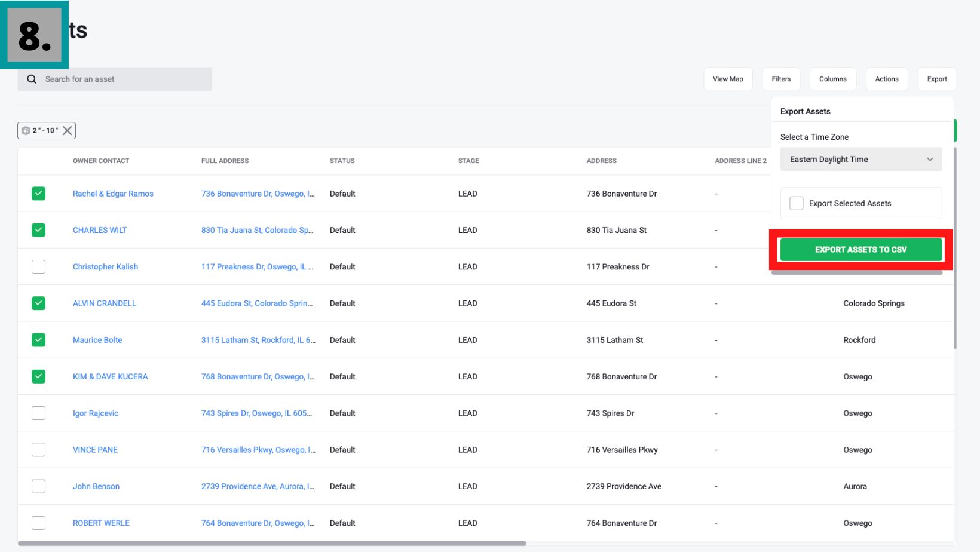Open 830 Tia Juana St address link
The image size is (980, 552).
click(258, 230)
